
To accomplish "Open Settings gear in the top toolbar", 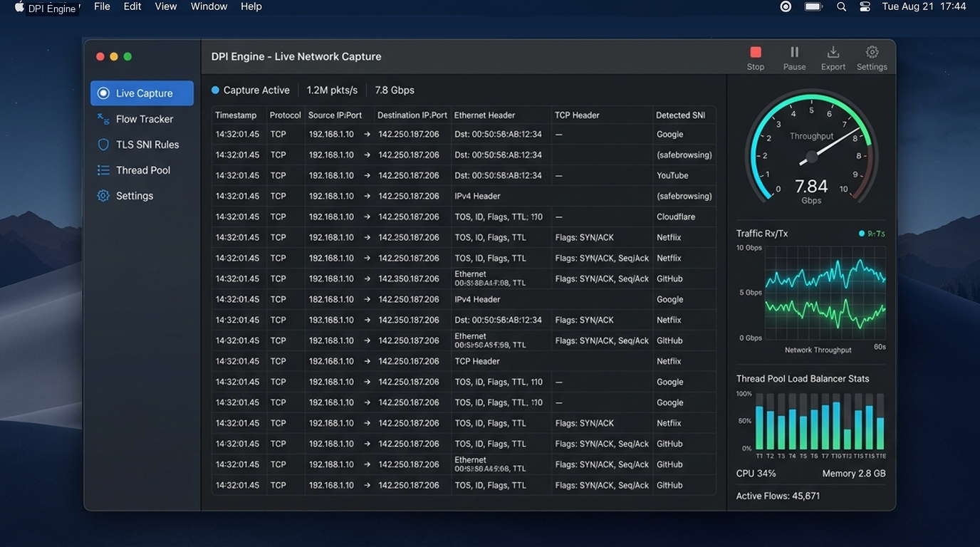I will pyautogui.click(x=872, y=58).
